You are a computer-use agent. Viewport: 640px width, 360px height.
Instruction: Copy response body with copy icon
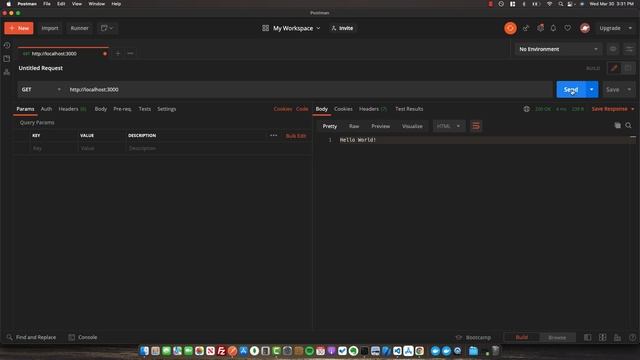(618, 125)
